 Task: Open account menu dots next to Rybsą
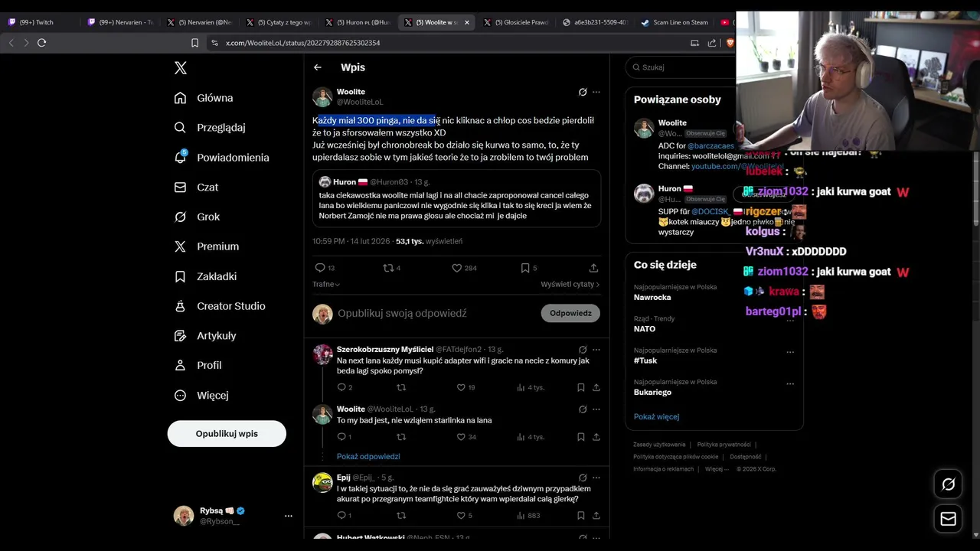pos(289,516)
